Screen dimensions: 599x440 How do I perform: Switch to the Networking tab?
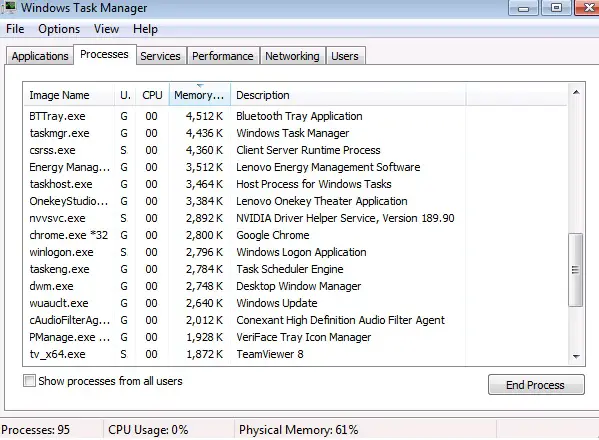tap(292, 56)
